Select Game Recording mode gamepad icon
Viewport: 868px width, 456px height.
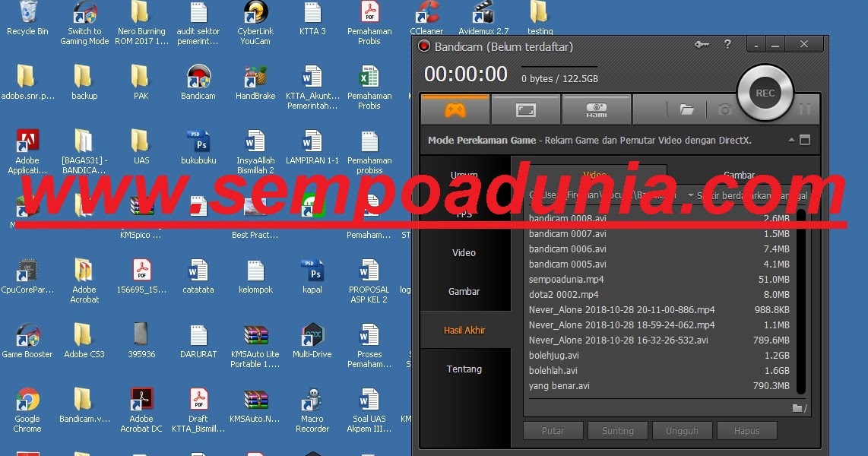(455, 110)
